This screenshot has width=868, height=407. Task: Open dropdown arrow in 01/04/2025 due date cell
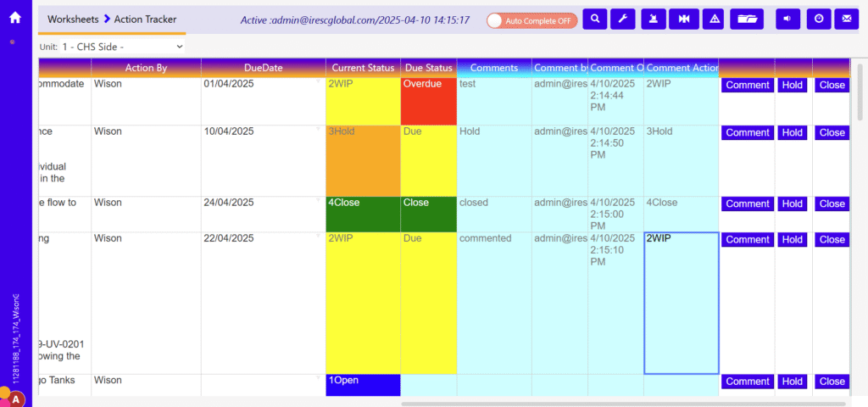[x=319, y=82]
